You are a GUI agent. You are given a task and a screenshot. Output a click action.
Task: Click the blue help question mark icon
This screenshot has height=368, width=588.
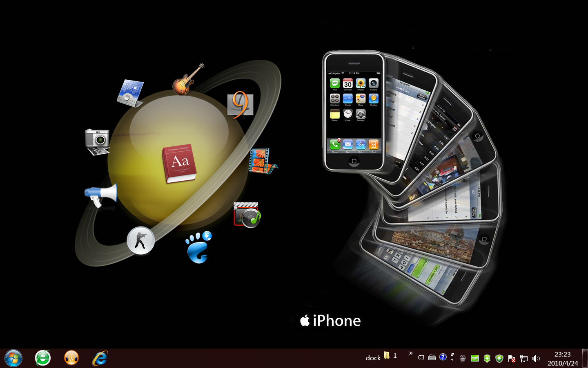coord(443,357)
